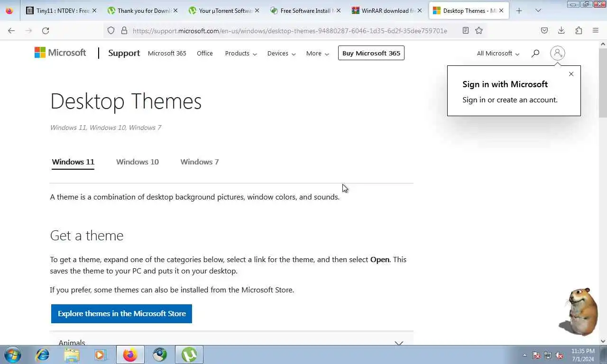Expand the Products dropdown menu
This screenshot has height=364, width=607.
coord(241,53)
